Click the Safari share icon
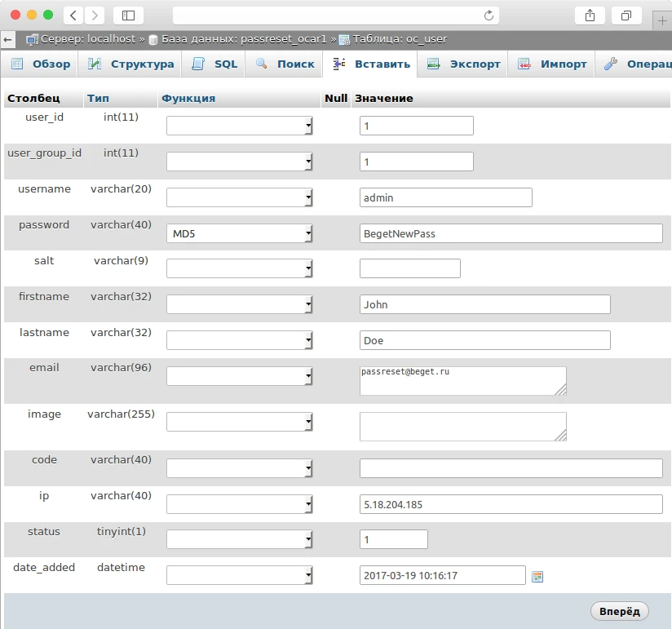This screenshot has height=629, width=672. [x=590, y=16]
